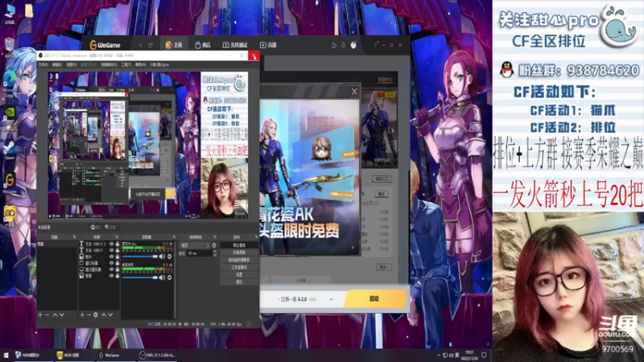This screenshot has height=362, width=644.
Task: Move the selected source down
Action: point(110,315)
